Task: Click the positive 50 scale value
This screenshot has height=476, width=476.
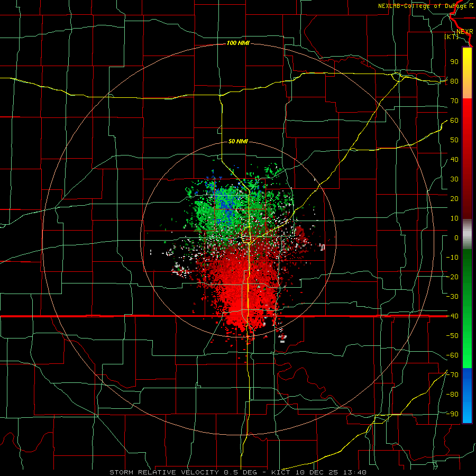Action: tap(454, 140)
